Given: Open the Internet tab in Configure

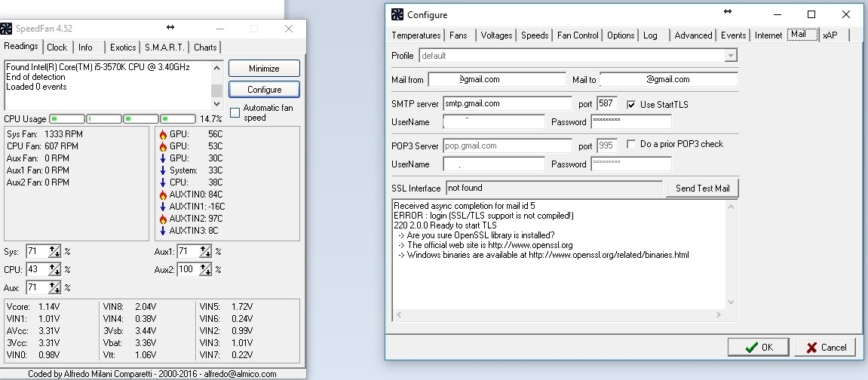Looking at the screenshot, I should pyautogui.click(x=768, y=35).
